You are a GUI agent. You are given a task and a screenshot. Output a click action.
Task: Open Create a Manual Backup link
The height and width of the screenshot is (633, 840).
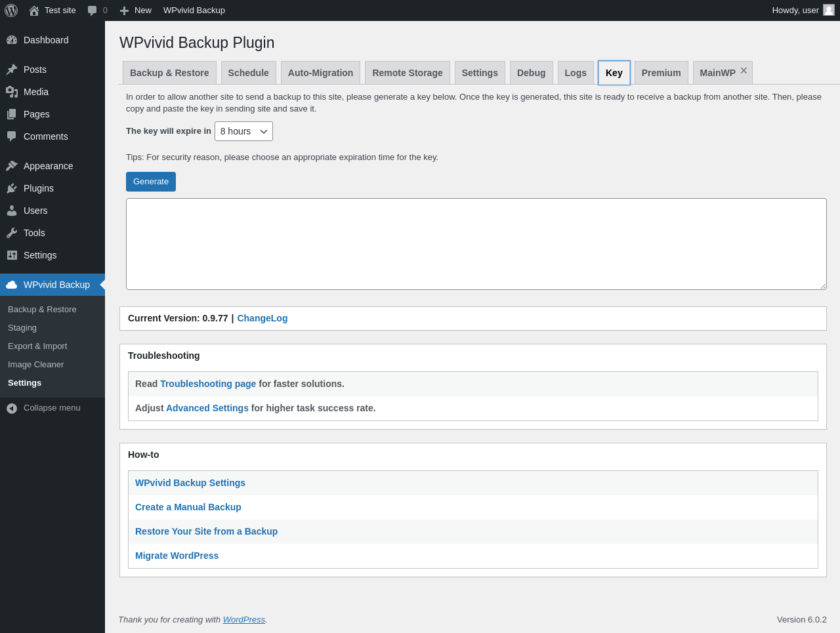point(188,507)
